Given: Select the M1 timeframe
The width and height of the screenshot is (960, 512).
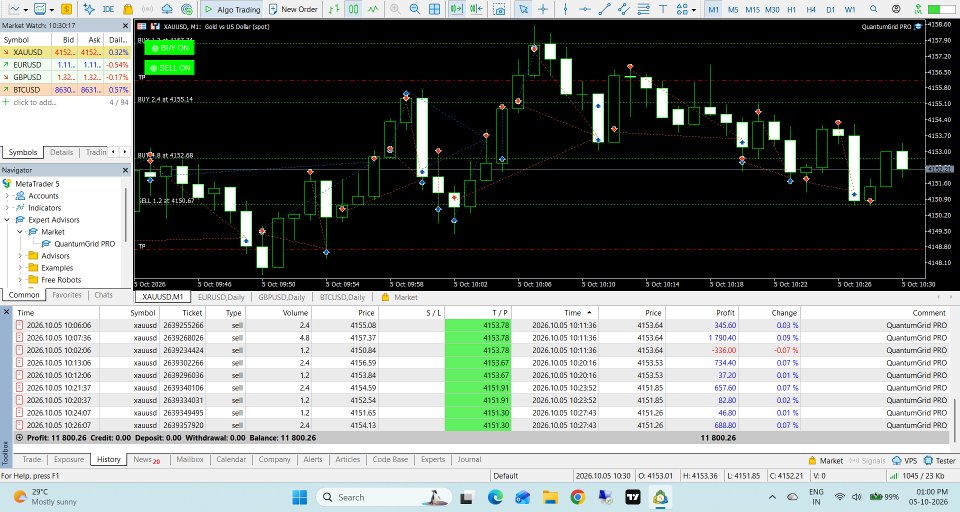Looking at the screenshot, I should tap(713, 9).
